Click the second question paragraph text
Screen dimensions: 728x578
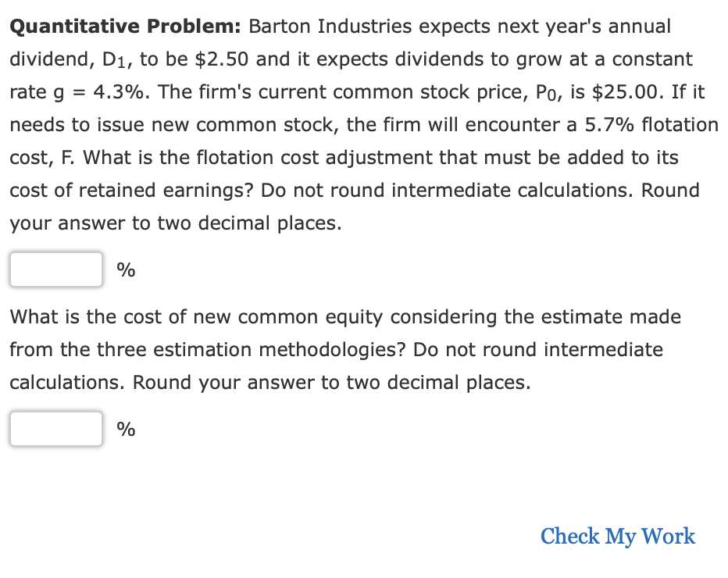point(344,349)
